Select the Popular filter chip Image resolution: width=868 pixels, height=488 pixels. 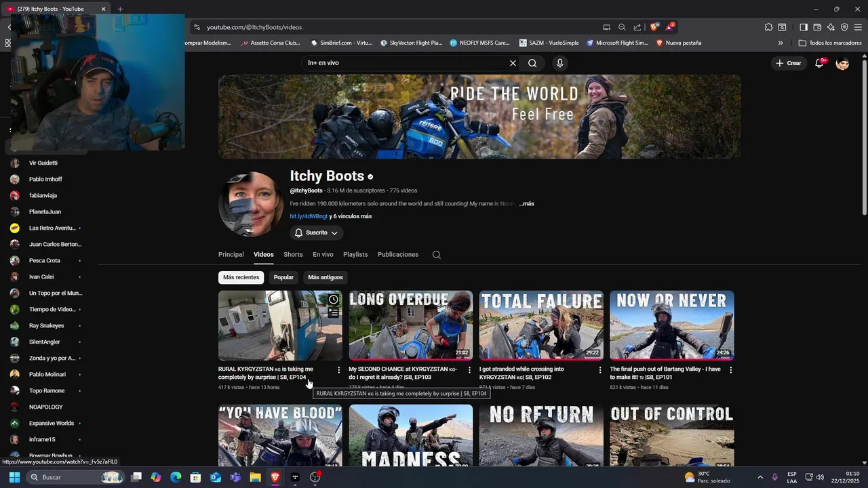283,277
